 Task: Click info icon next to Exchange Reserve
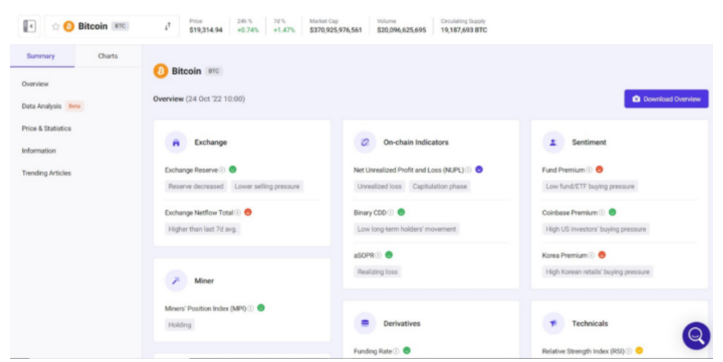[x=222, y=170]
